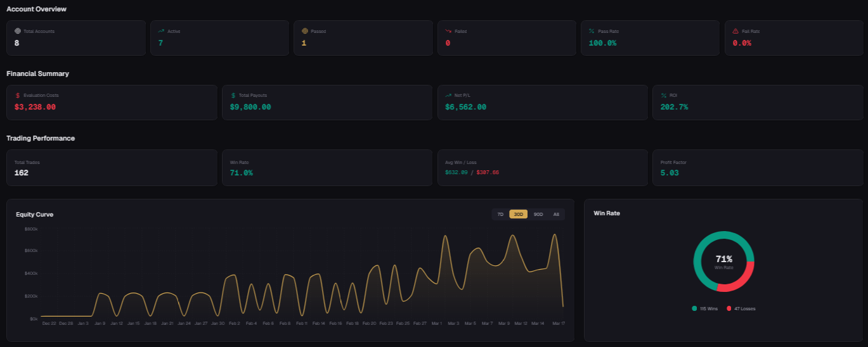The image size is (868, 347).
Task: Switch the equity curve to 90D
Action: tap(538, 215)
